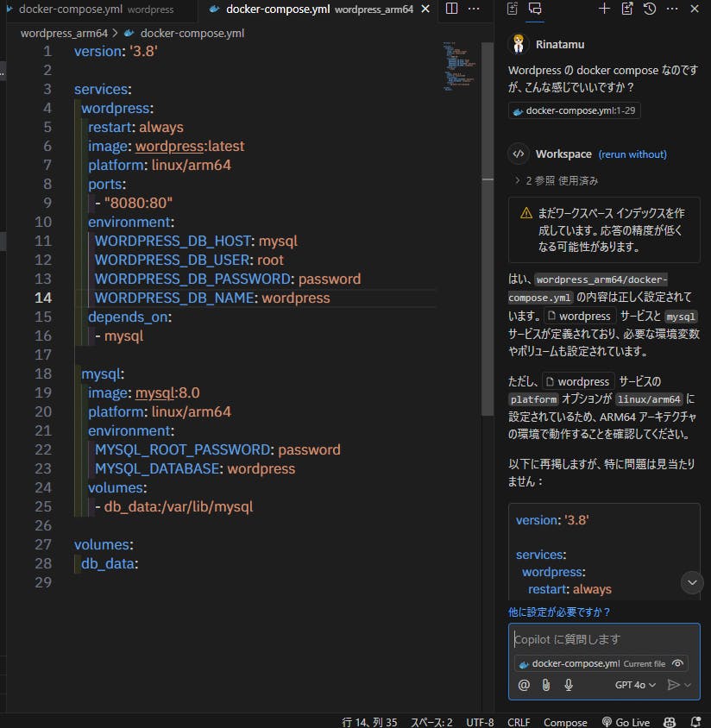Change line endings via CRLF status item

(x=519, y=722)
